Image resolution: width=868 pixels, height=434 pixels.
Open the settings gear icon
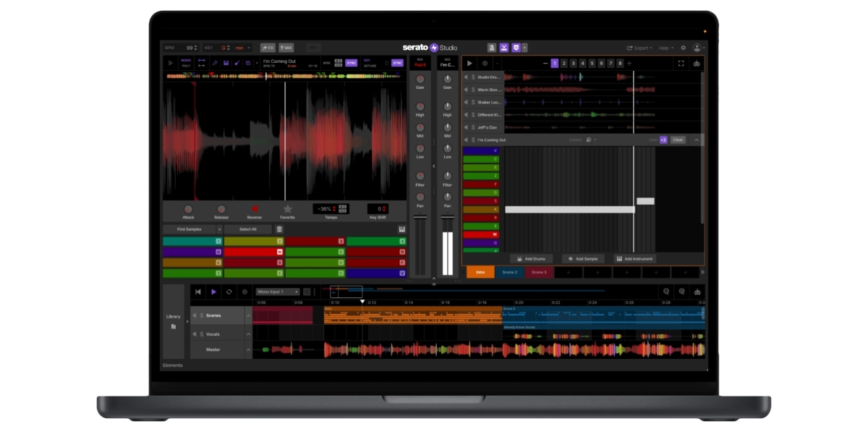point(684,48)
